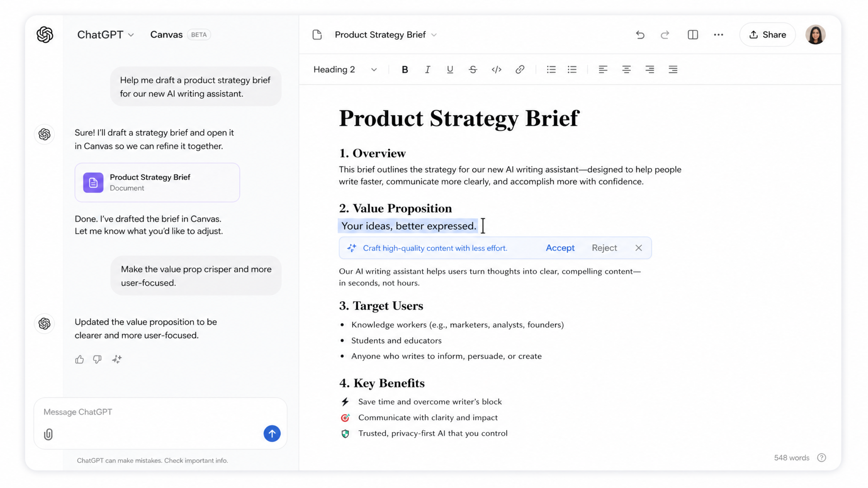Click the suggestion text "Craft high-quality content with less effort."
This screenshot has height=488, width=868.
point(435,248)
